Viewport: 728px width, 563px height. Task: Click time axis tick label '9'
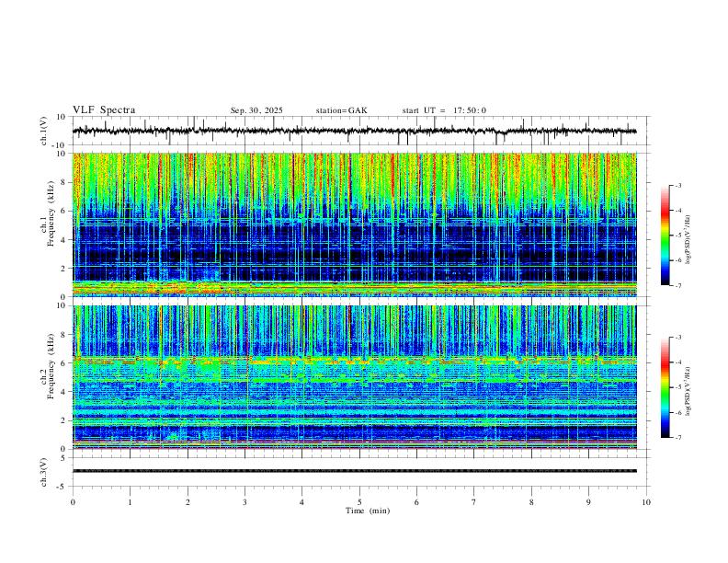588,502
